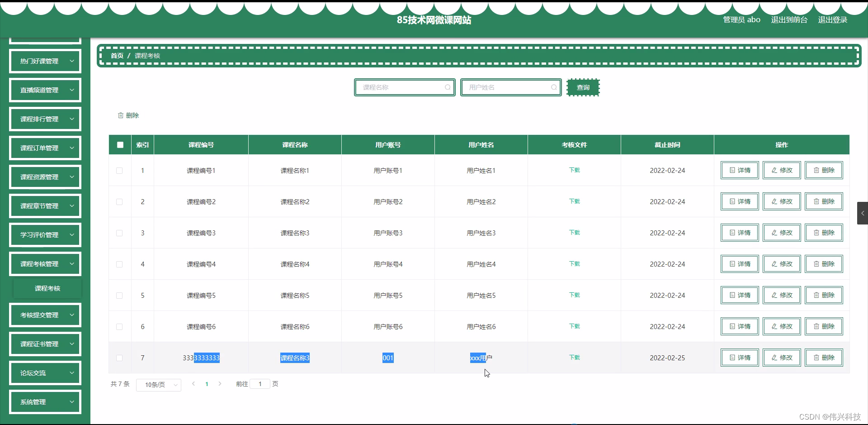This screenshot has height=425, width=868.
Task: Open 详情 for 课程编号1 row
Action: pyautogui.click(x=740, y=170)
